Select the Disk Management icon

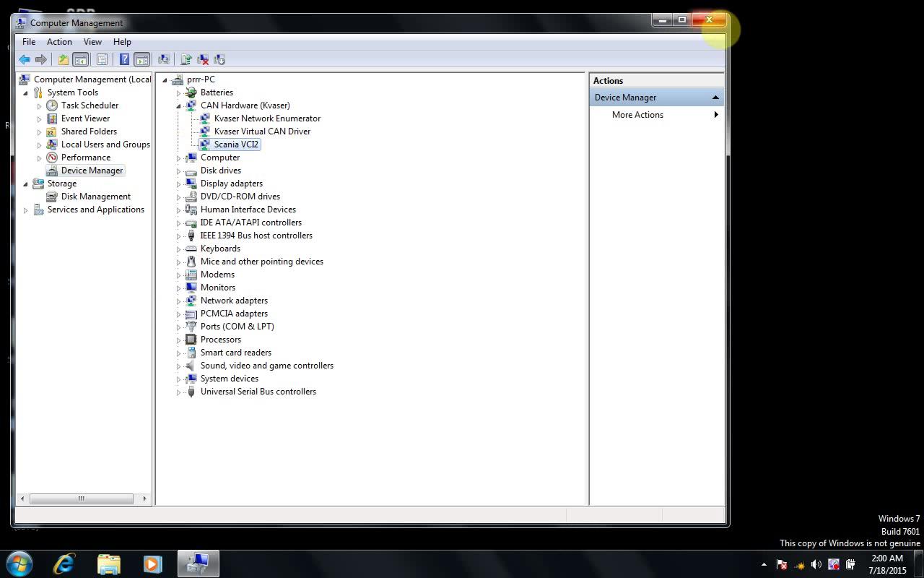52,197
